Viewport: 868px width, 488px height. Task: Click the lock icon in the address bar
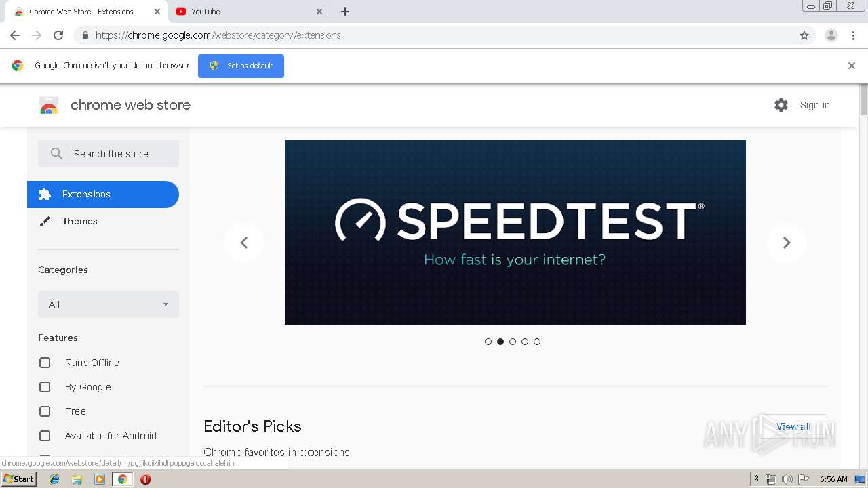[85, 35]
